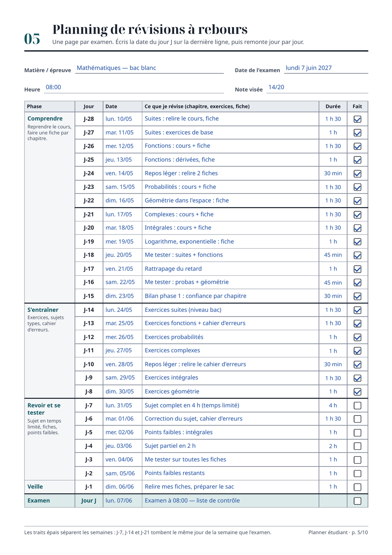Select the 'S'entraîner' phase heading
This screenshot has width=392, height=555.
click(43, 310)
